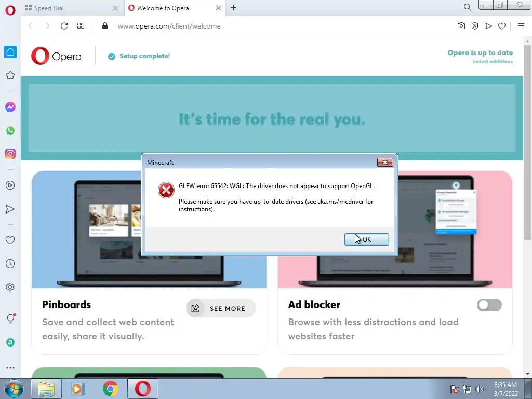The width and height of the screenshot is (532, 399).
Task: Go forward to the next page
Action: point(47,26)
